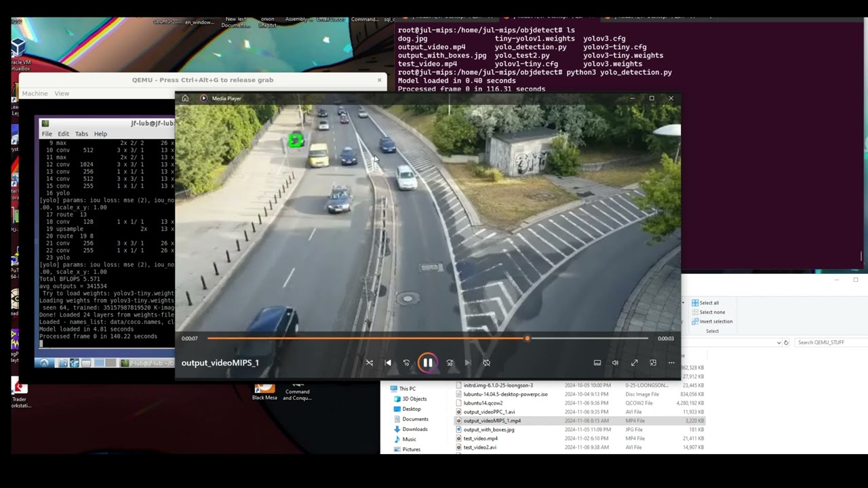The image size is (868, 488).
Task: Open mini player view
Action: coord(653,363)
